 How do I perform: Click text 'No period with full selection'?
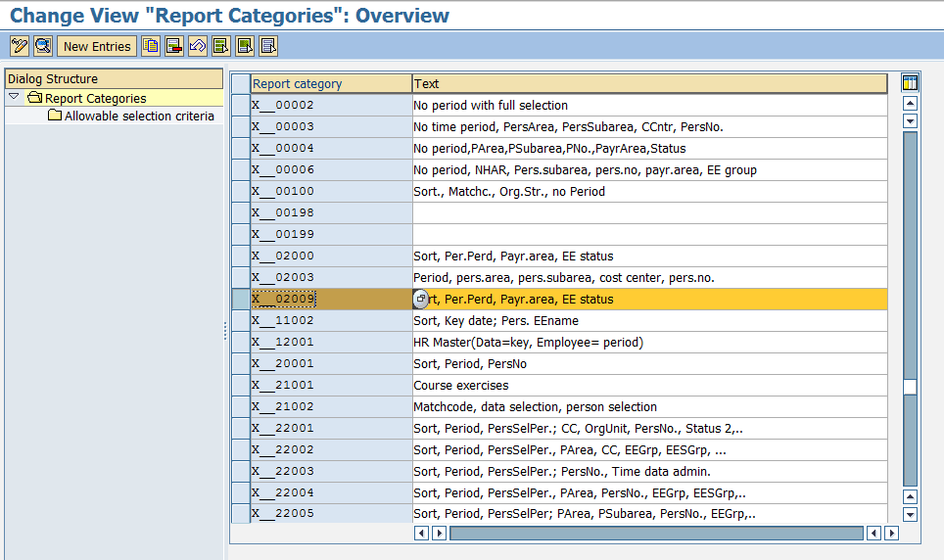490,106
